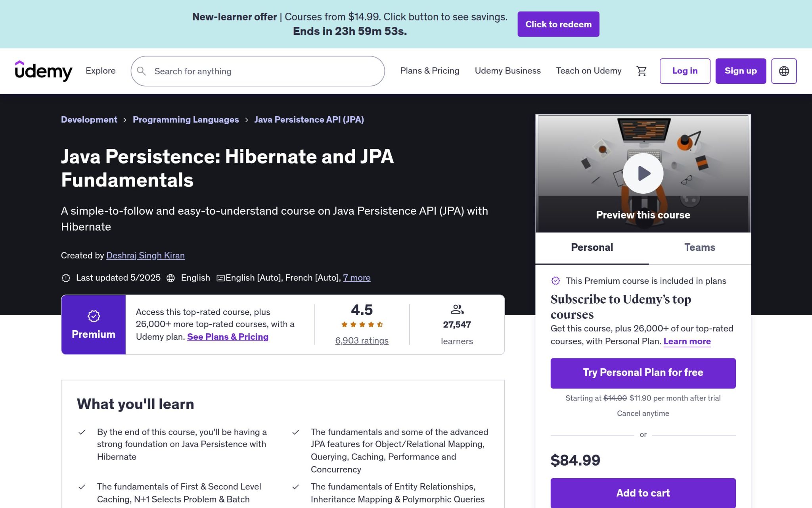Click the learners icon above 27,547
The image size is (812, 508).
click(457, 309)
